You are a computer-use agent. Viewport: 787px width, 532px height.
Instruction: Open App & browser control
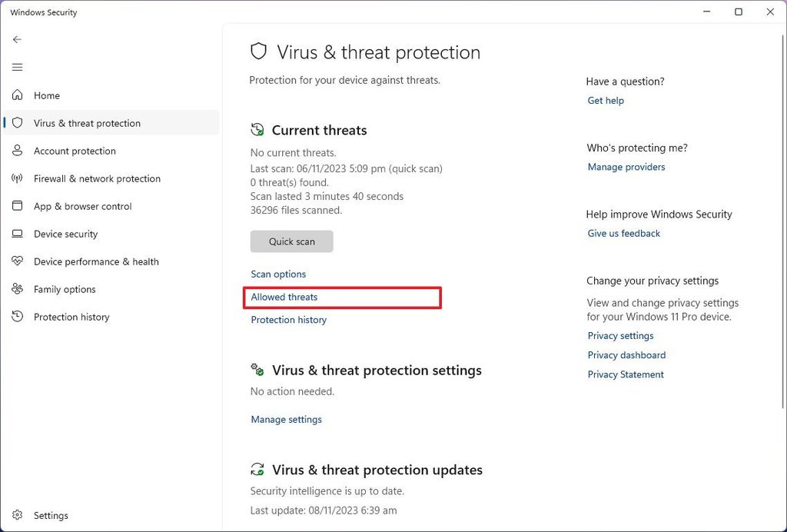pos(83,206)
